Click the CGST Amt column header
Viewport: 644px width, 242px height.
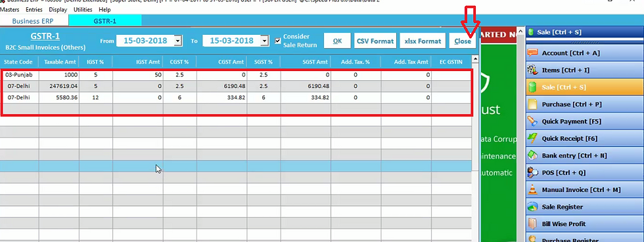coord(221,62)
